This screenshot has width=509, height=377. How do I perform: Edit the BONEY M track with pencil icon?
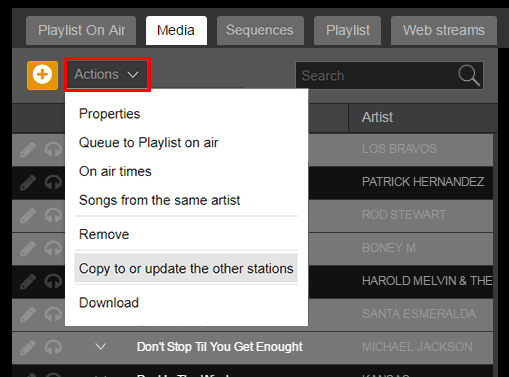(x=28, y=249)
